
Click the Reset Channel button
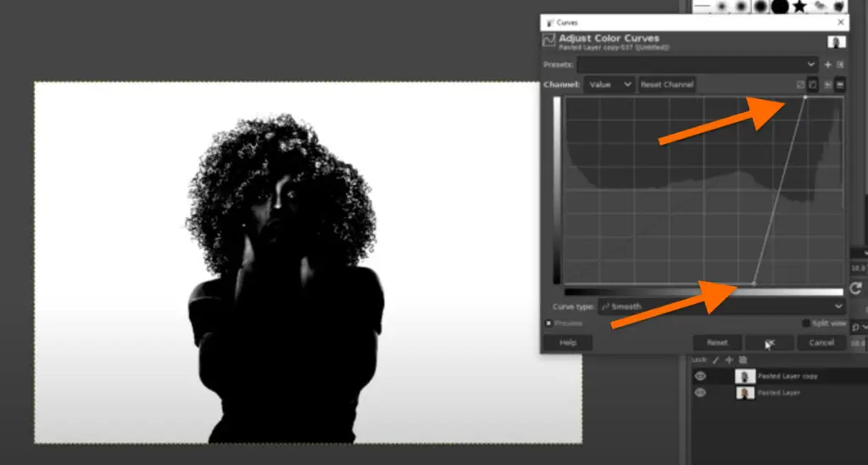[666, 85]
